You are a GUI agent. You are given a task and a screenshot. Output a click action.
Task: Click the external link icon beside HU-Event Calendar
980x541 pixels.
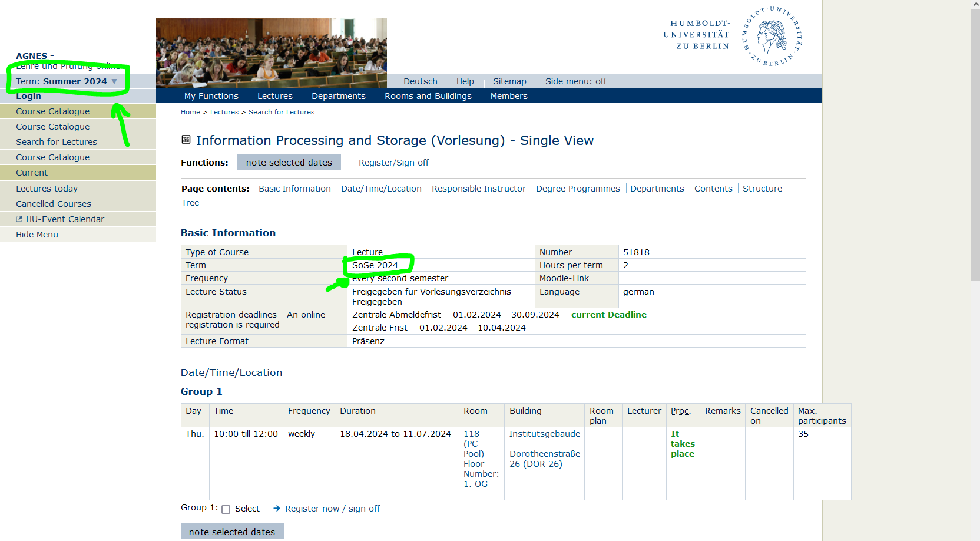click(x=19, y=219)
